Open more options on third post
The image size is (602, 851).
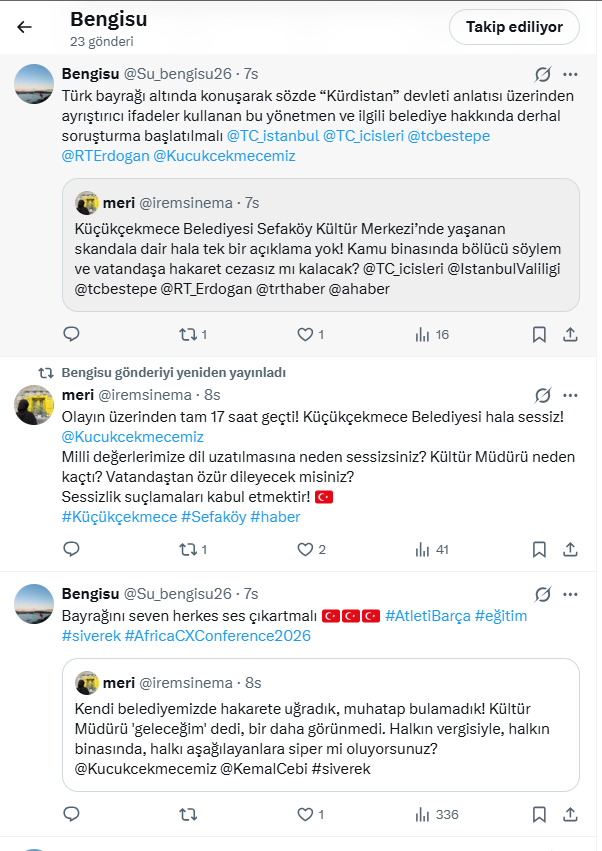point(570,593)
